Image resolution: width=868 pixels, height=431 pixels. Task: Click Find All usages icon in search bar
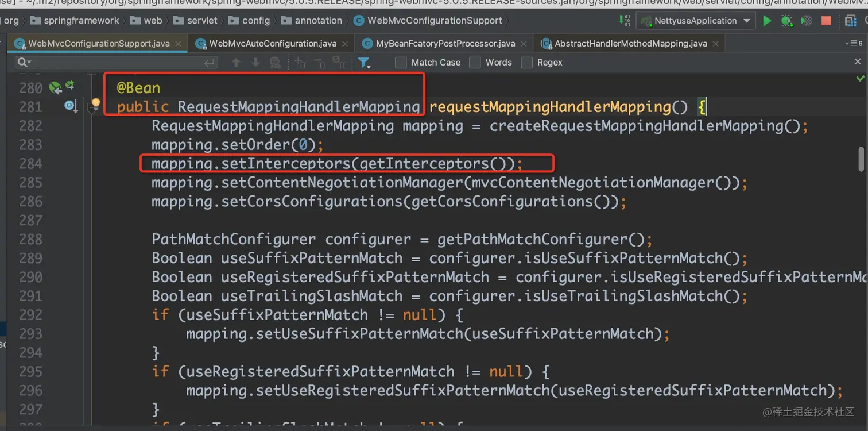point(276,63)
